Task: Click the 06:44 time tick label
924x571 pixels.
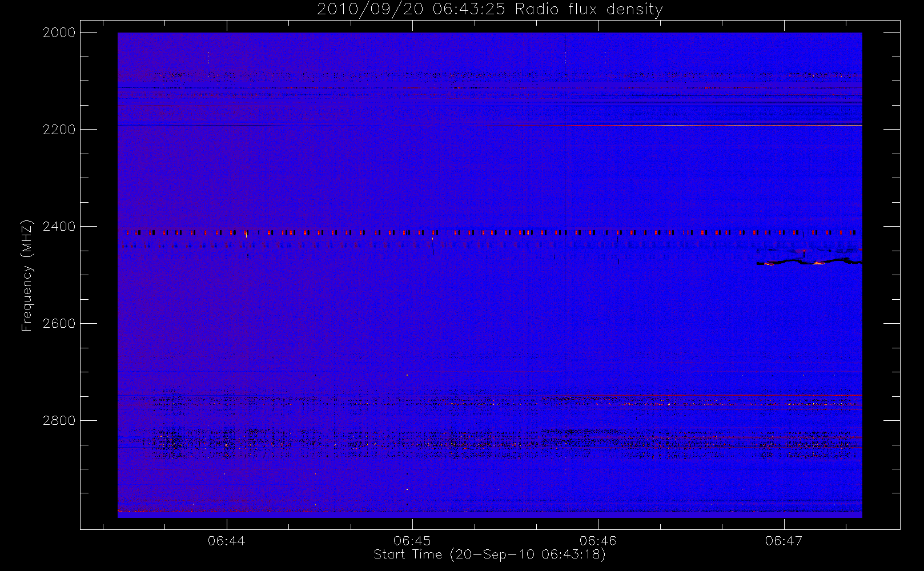Action: click(227, 541)
